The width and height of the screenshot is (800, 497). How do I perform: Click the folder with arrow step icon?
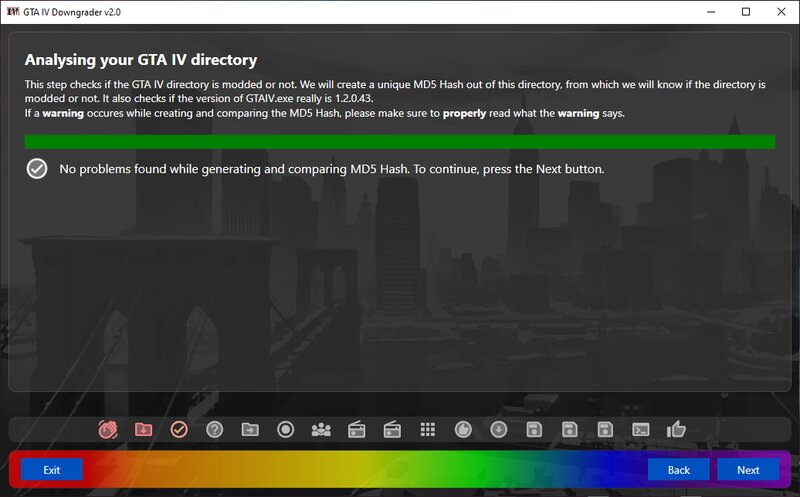click(250, 429)
